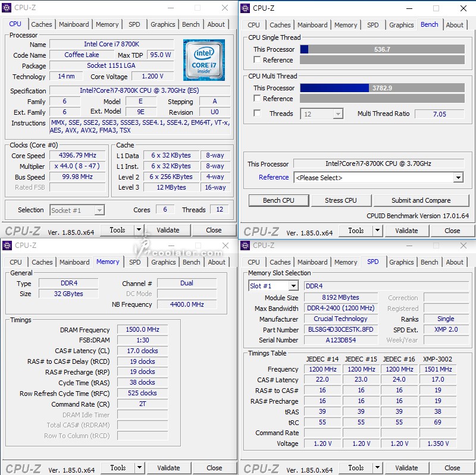Minimize the Bench window from its title bar
476x475 pixels.
pos(409,8)
